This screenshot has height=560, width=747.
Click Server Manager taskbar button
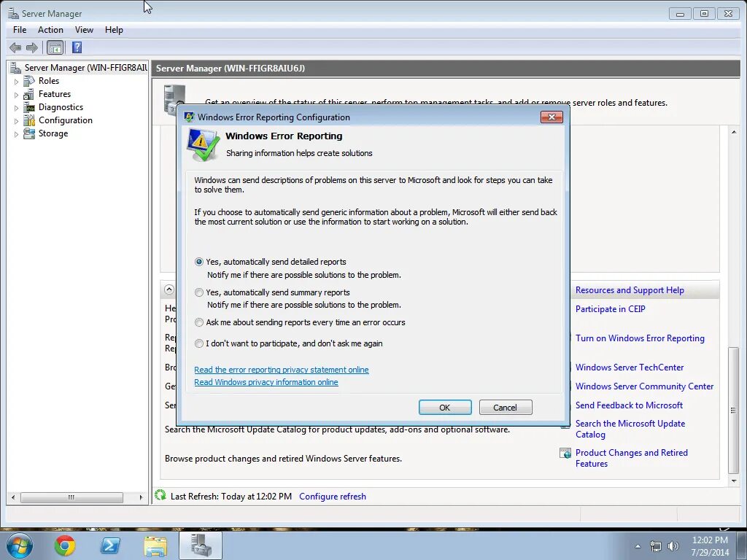(201, 545)
